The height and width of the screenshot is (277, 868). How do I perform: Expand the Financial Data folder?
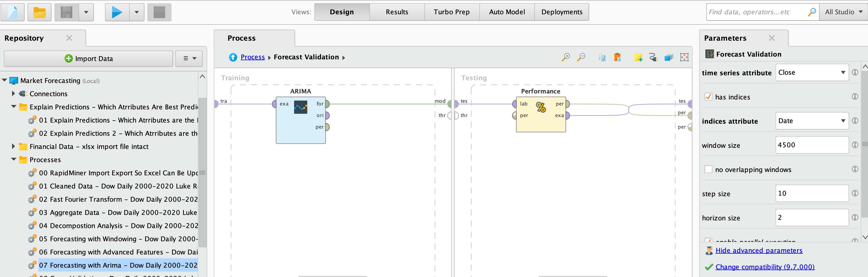tap(13, 146)
